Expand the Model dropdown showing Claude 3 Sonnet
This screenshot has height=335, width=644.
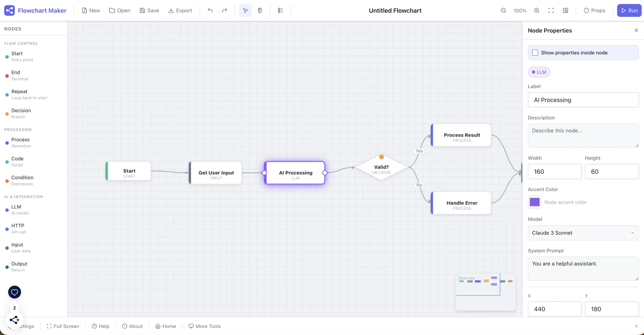pos(583,233)
